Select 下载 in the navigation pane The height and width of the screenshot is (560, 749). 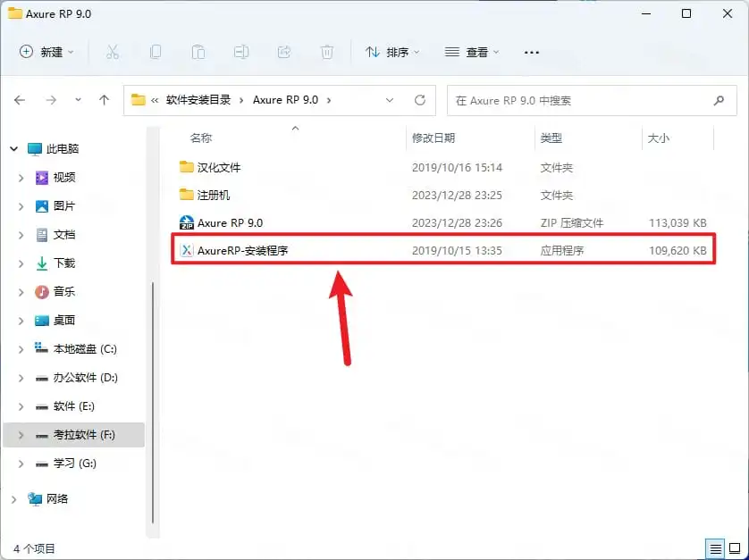point(64,263)
